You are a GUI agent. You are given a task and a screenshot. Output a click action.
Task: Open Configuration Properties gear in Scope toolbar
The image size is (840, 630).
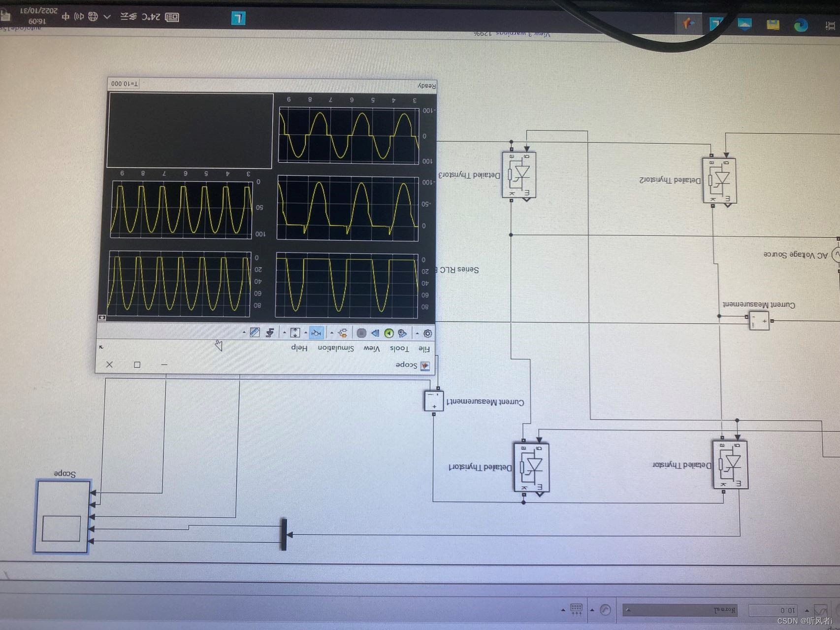[428, 333]
